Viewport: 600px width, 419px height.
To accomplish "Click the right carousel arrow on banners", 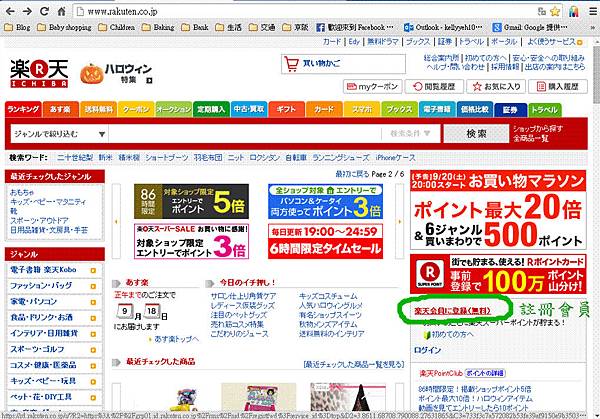I will coord(399,221).
